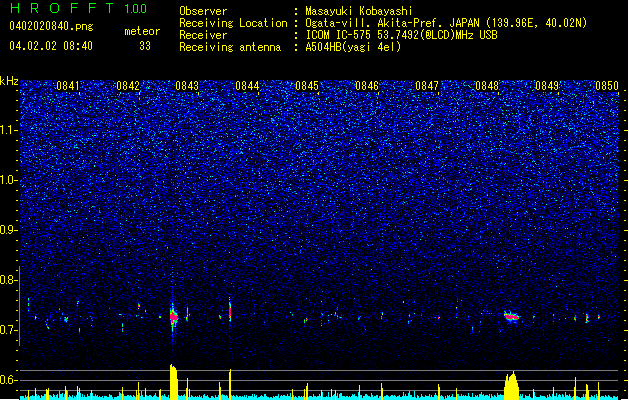
Task: Click the 0849 time marker
Action: coord(547,86)
